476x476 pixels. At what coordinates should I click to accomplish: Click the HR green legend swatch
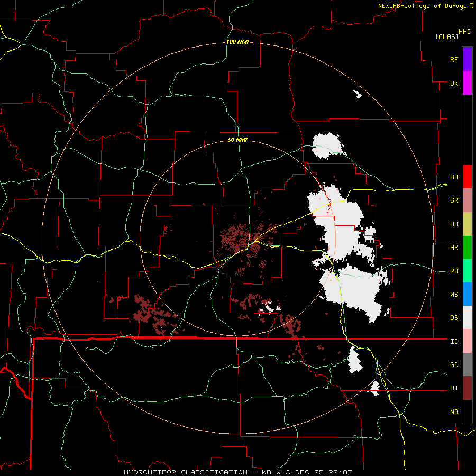pos(467,247)
